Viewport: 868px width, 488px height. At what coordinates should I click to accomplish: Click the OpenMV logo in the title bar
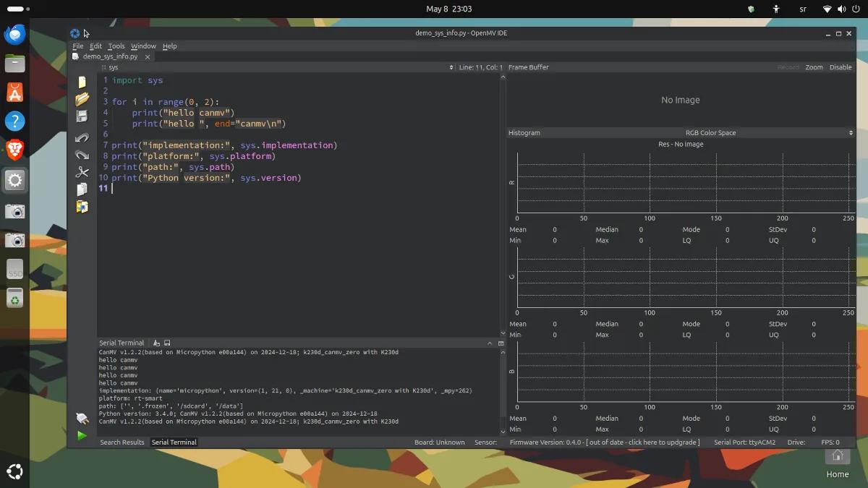pyautogui.click(x=75, y=33)
